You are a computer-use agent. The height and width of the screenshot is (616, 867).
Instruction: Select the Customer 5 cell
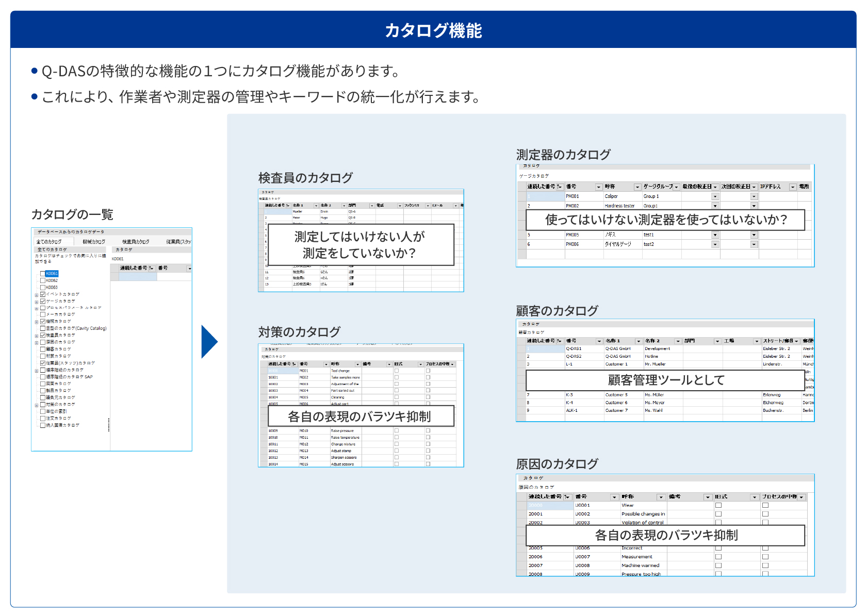point(623,395)
